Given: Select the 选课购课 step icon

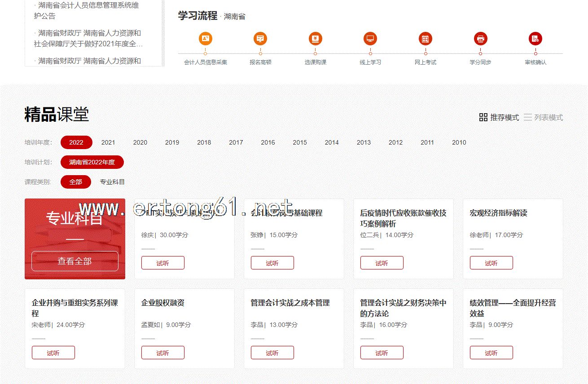Looking at the screenshot, I should point(316,39).
